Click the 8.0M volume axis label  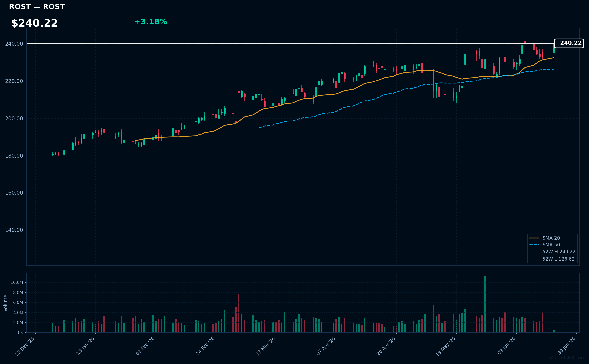(x=18, y=293)
